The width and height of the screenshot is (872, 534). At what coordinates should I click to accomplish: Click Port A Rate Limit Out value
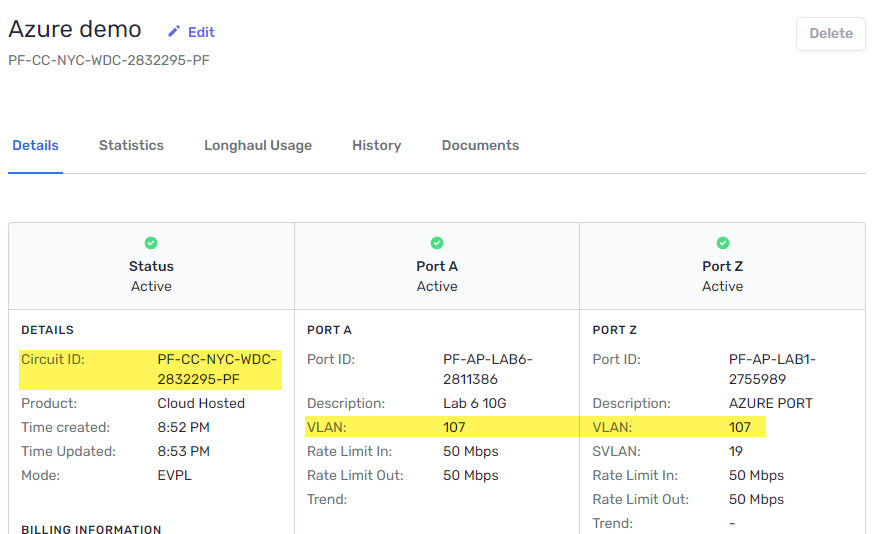[470, 476]
